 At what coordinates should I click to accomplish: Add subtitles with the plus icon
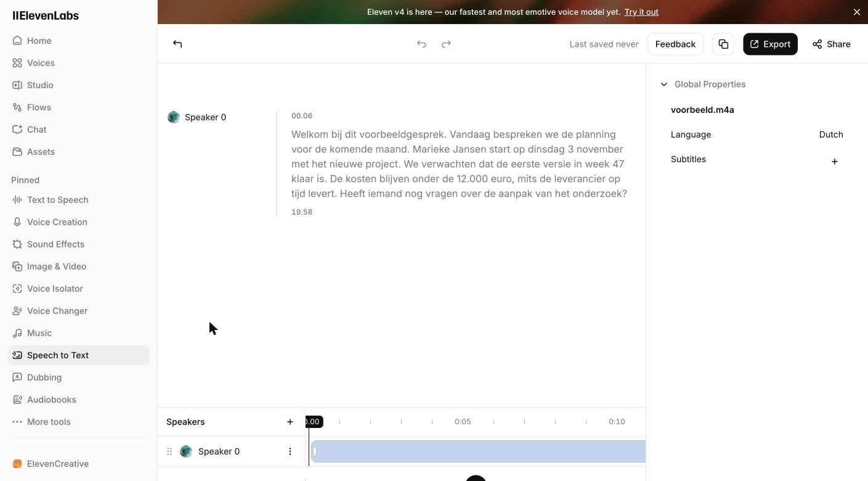(835, 162)
